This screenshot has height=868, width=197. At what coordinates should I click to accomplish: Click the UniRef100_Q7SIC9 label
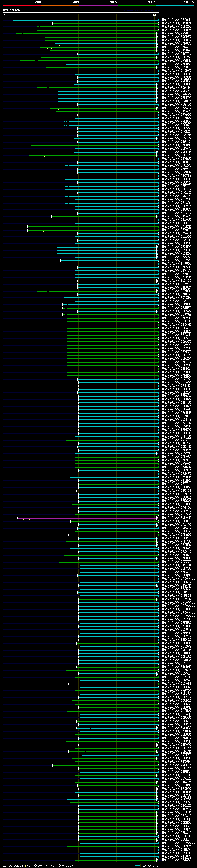point(176,139)
